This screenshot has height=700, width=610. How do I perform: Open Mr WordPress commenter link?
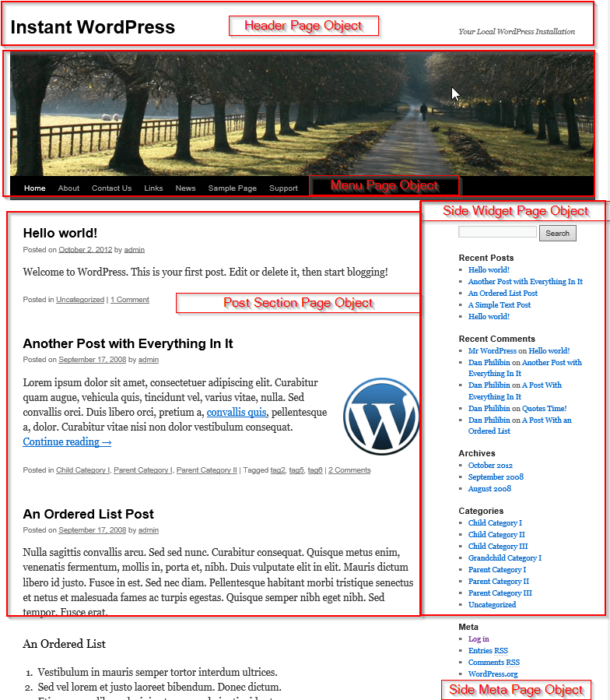[493, 351]
